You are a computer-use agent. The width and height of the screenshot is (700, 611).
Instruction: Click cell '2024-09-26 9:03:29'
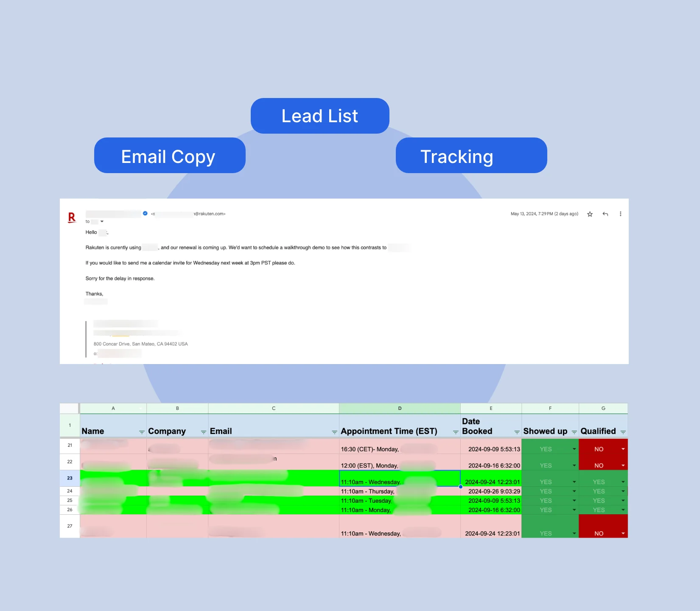(491, 491)
